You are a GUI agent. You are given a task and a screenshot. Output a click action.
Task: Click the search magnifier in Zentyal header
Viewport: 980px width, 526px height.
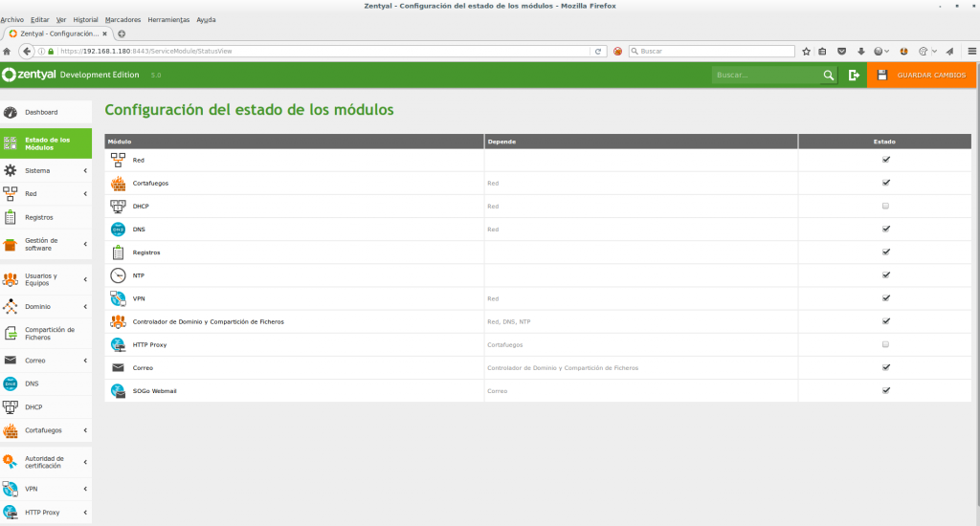click(828, 75)
